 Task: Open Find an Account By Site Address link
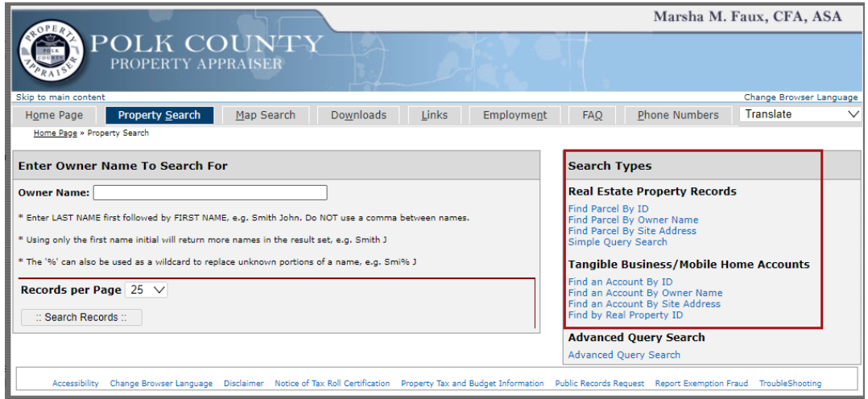tap(644, 304)
